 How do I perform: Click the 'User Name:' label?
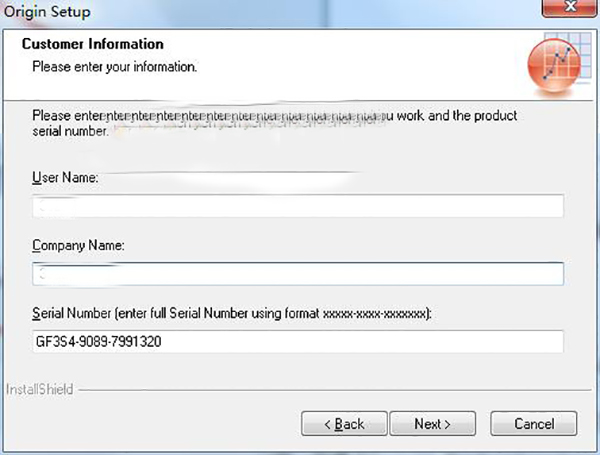(x=65, y=178)
